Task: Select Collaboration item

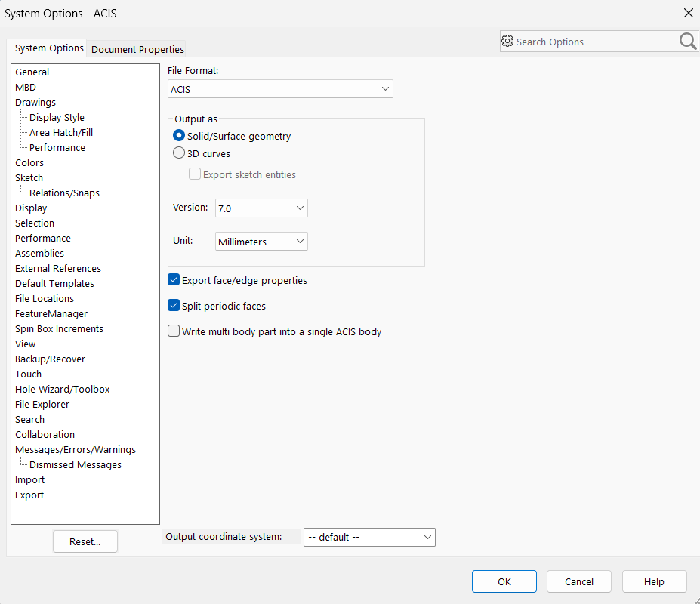Action: [x=45, y=434]
